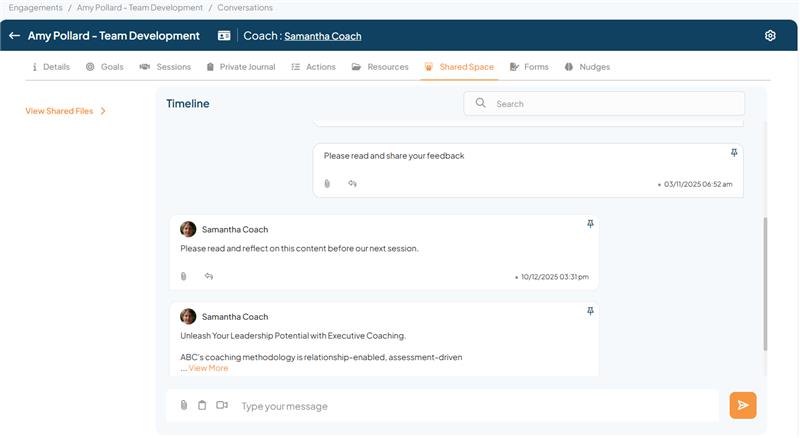Pin the 'Please read and reflect' message
Screen dimensions: 800x438
tap(590, 224)
